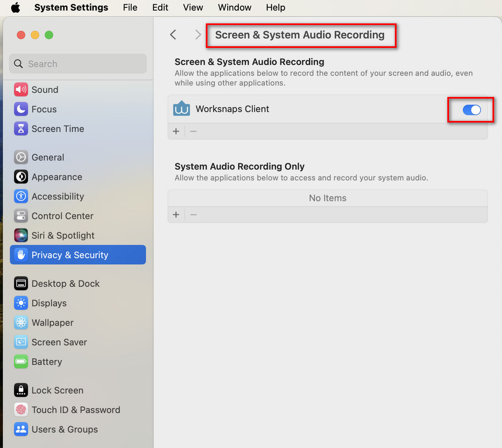The width and height of the screenshot is (502, 448).
Task: Open Touch ID & Password settings label
Action: (x=76, y=410)
